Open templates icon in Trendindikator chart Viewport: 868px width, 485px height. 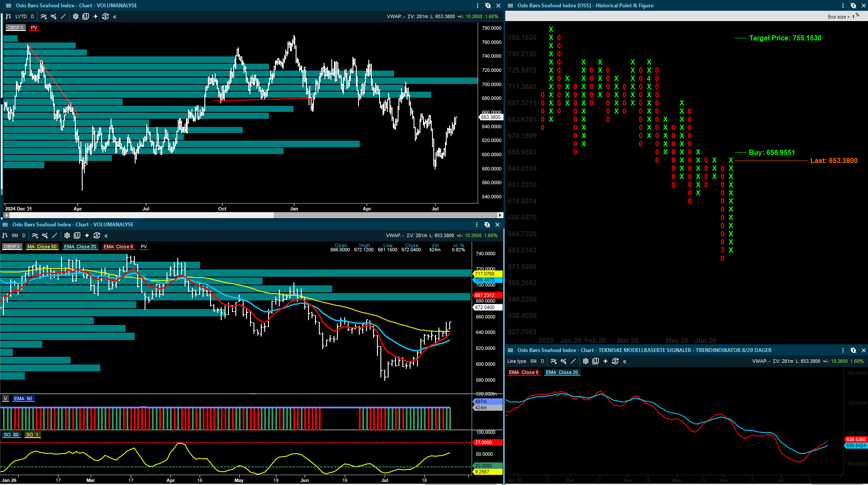(x=596, y=361)
